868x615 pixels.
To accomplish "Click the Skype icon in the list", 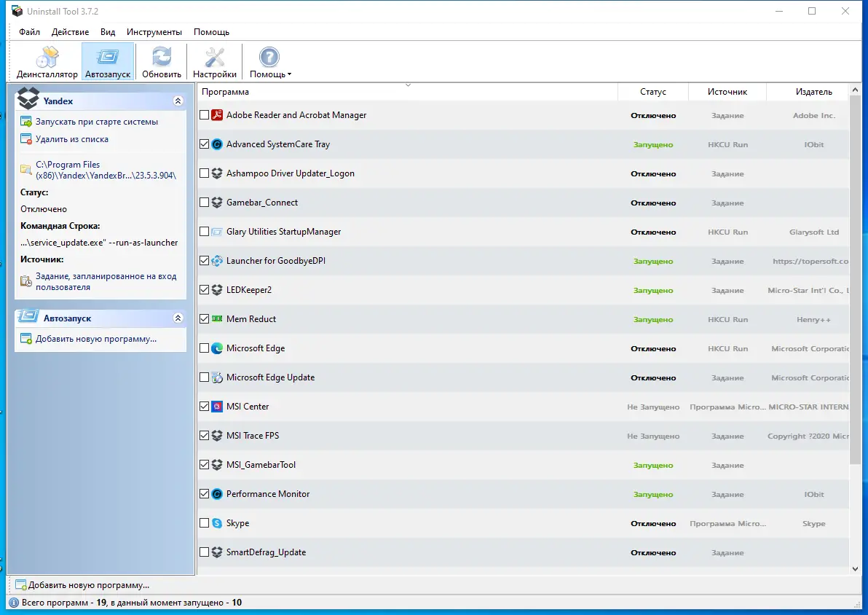I will tap(217, 523).
